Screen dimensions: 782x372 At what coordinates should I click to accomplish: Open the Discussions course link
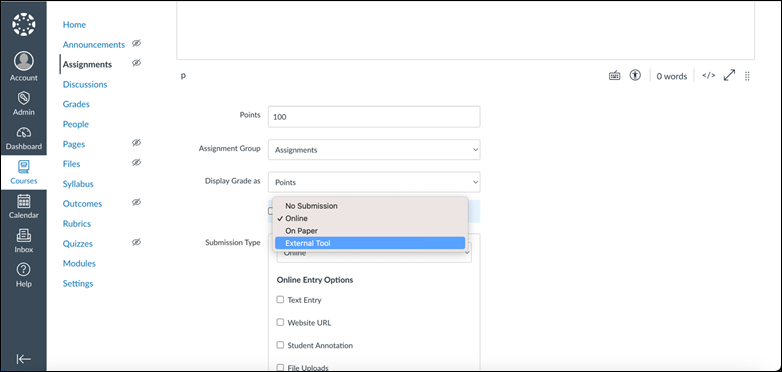click(85, 84)
